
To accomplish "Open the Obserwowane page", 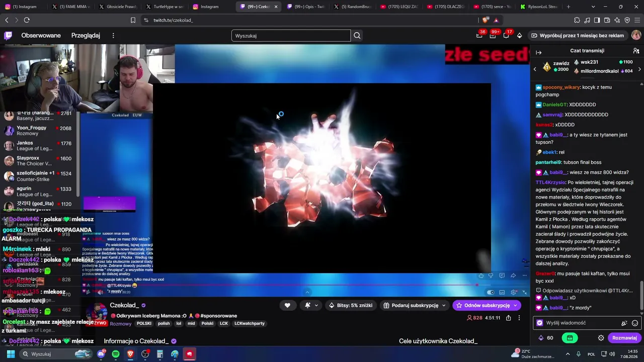I will (41, 36).
